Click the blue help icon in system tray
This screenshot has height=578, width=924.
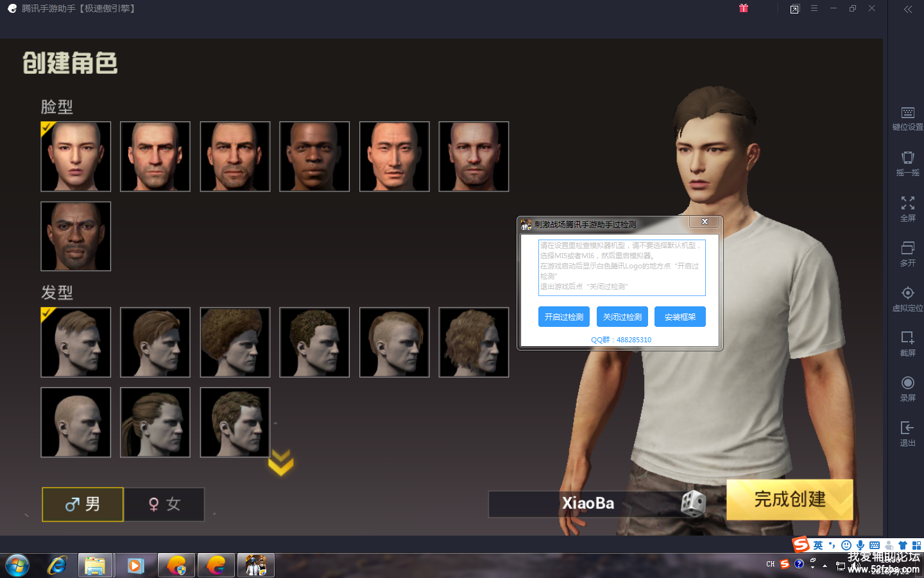pos(799,564)
